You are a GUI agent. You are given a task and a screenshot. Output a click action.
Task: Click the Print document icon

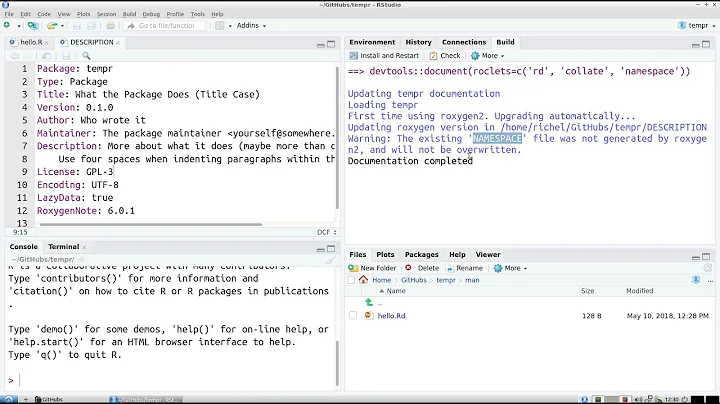[x=111, y=26]
